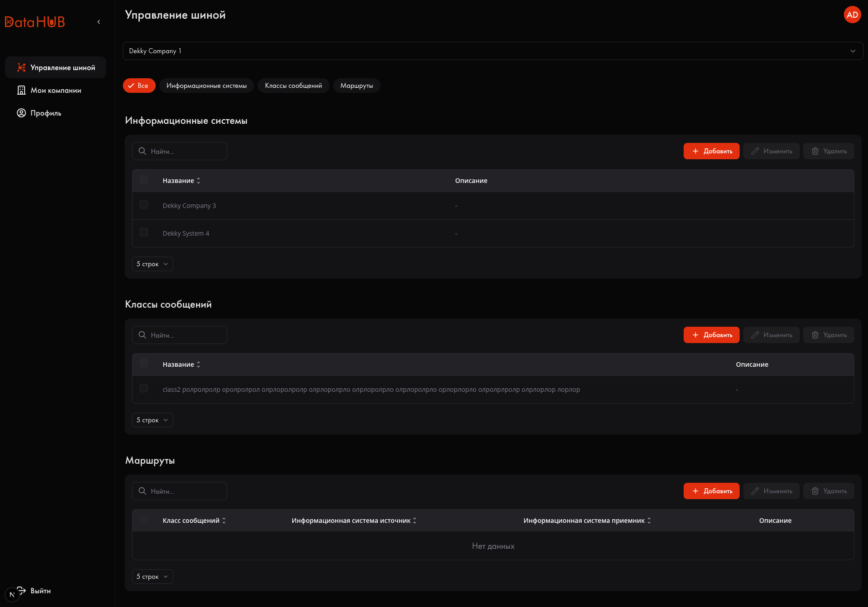Select the Классы сообщений filter chip
The height and width of the screenshot is (607, 868).
point(294,86)
